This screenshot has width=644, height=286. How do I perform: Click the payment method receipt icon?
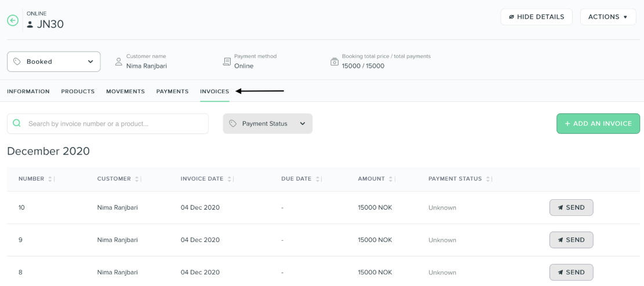pos(226,61)
